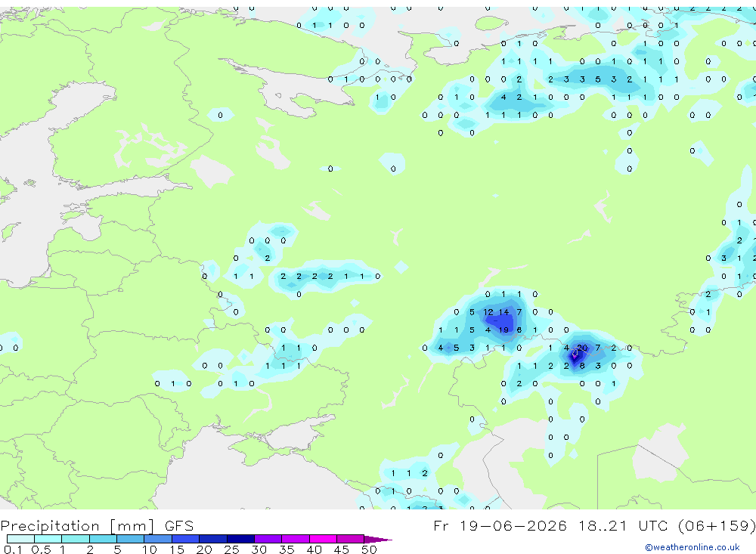Click the '12' precipitation value on the map

click(x=488, y=312)
